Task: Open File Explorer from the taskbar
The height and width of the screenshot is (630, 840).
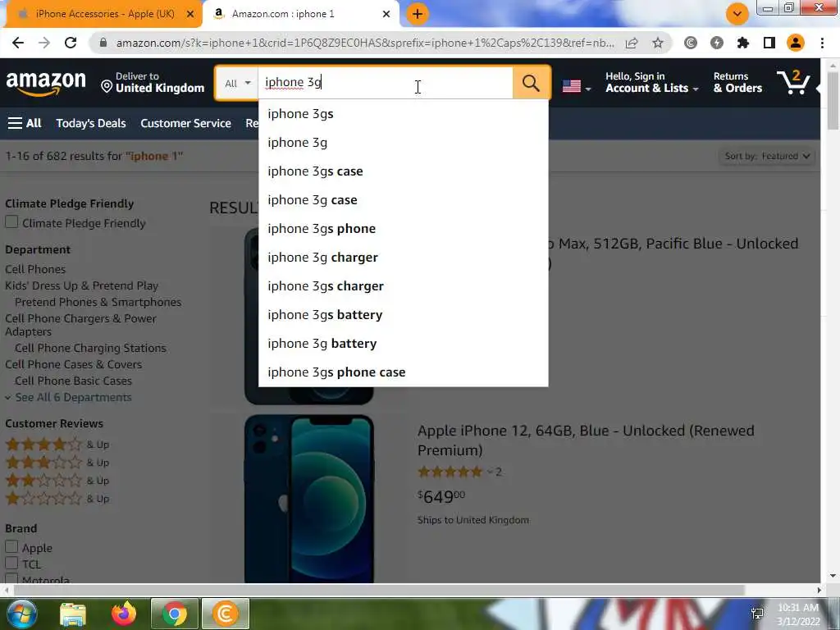Action: coord(73,614)
